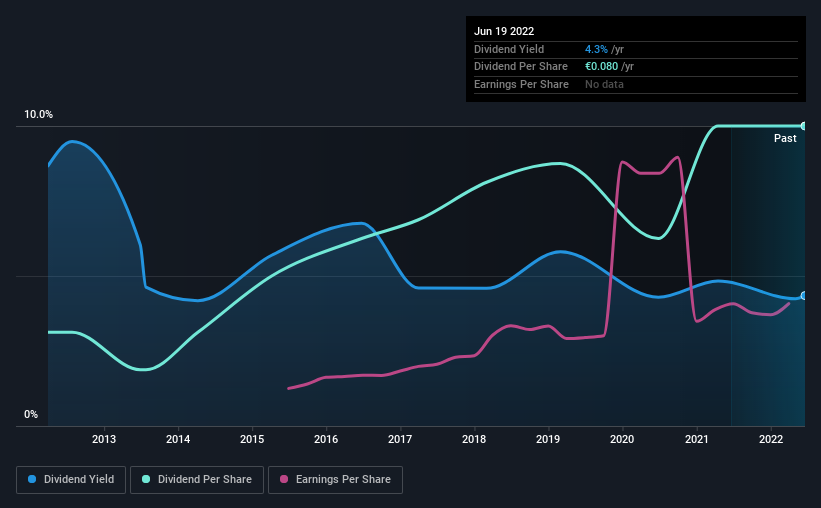The height and width of the screenshot is (508, 821).
Task: Click the pink Earnings Per Share legend dot
Action: (x=284, y=479)
